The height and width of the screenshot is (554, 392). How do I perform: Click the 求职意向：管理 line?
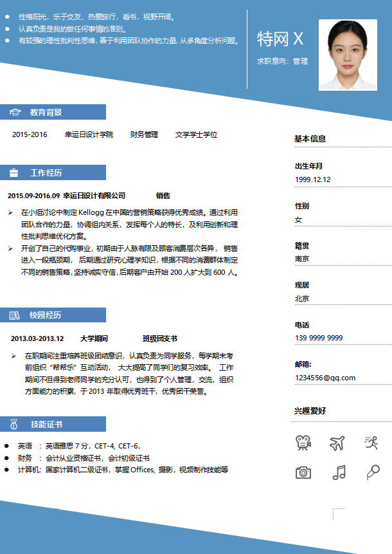(282, 61)
